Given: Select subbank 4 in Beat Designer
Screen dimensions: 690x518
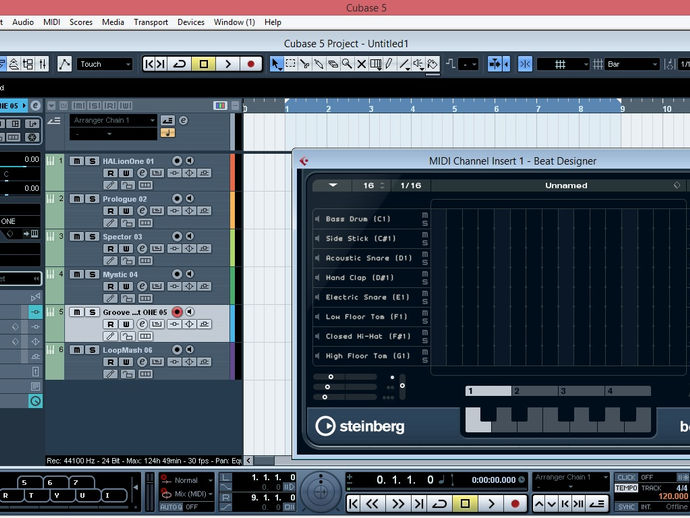Looking at the screenshot, I should [628, 391].
